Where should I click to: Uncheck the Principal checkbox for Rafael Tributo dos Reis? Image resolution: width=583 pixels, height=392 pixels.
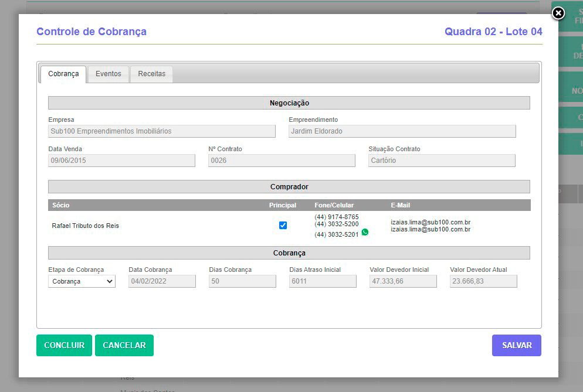pos(283,225)
